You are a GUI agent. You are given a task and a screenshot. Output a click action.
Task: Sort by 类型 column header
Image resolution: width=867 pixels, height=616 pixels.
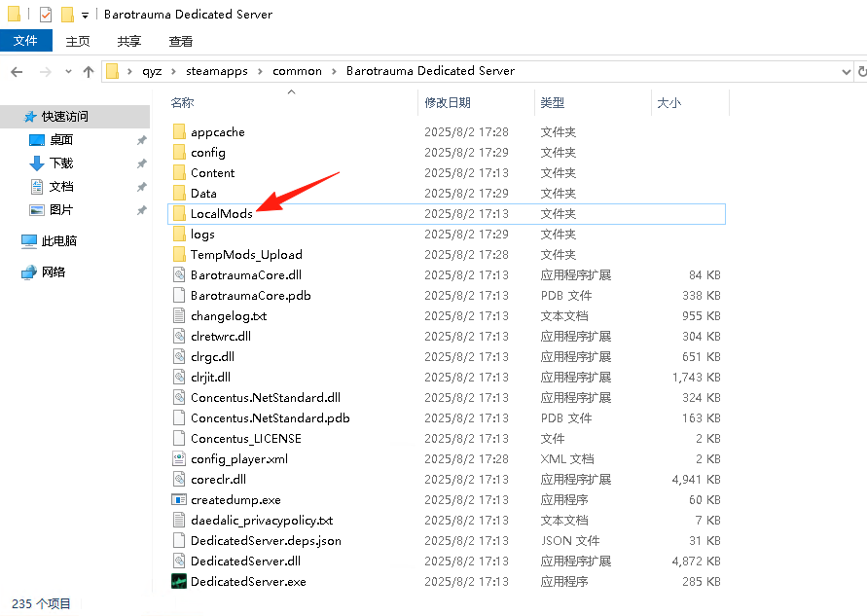pos(553,103)
